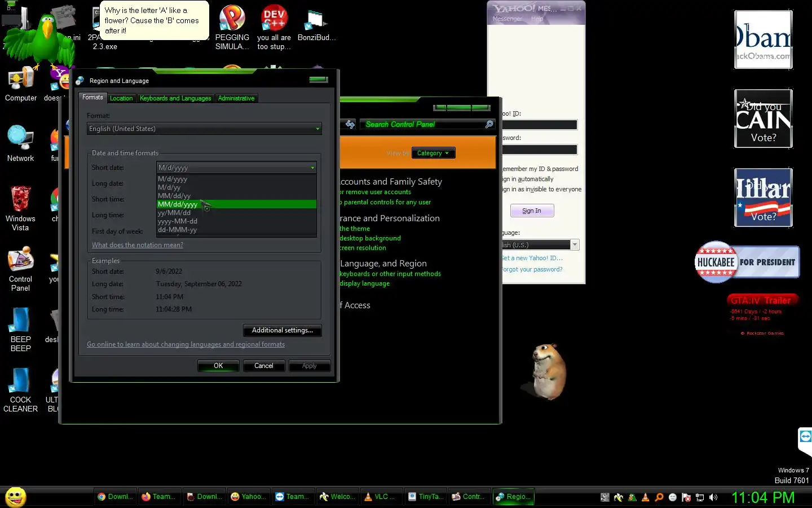
Task: Open the TeamViewer side panel icon
Action: click(x=805, y=437)
